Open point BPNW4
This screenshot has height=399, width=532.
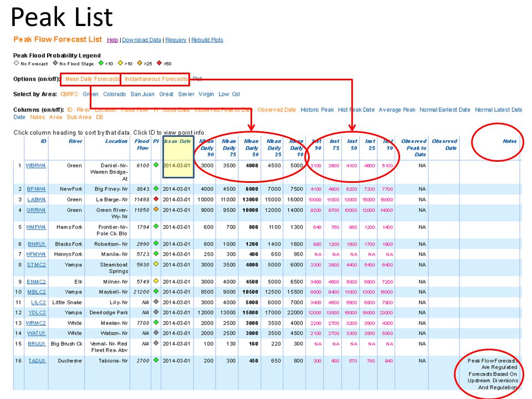37,189
